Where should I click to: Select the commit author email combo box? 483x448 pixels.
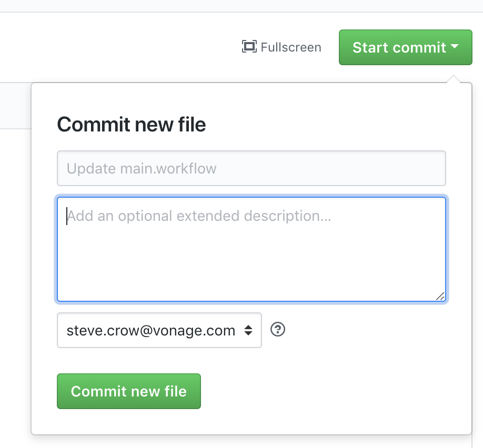159,330
